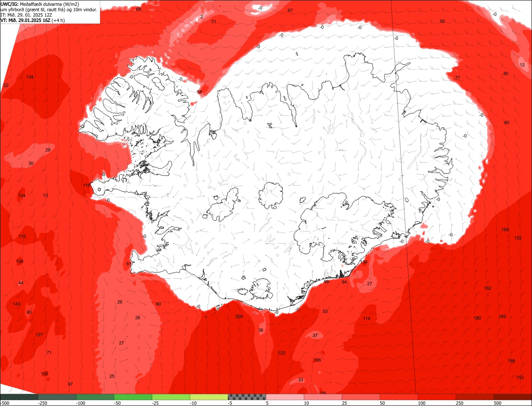Click the map value 12 at the northeast edge

(x=522, y=65)
